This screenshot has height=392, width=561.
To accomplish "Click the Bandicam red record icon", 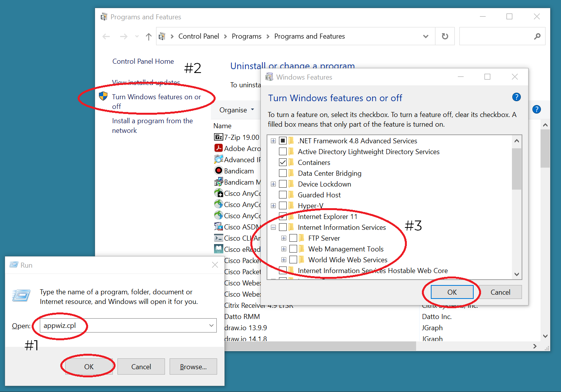I will click(x=218, y=170).
